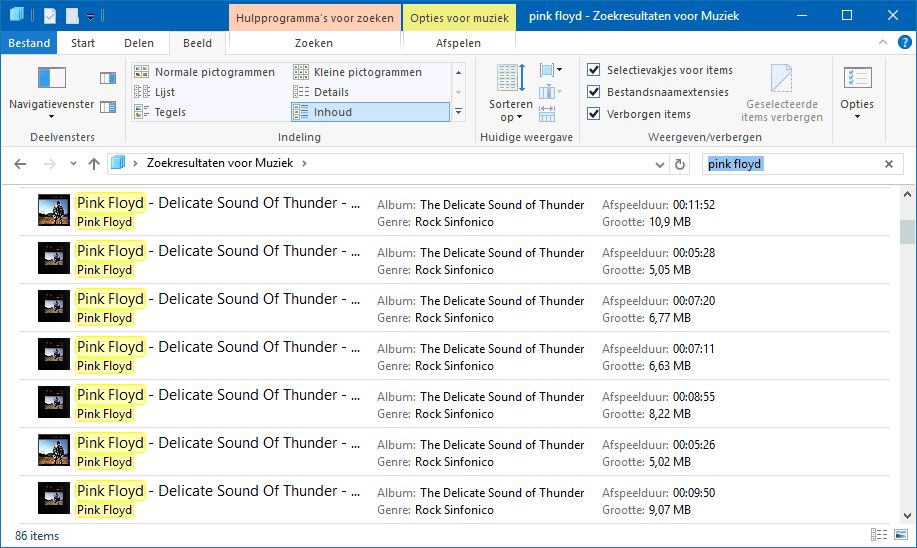Click the 10,9 MB size value
Image resolution: width=917 pixels, height=548 pixels.
[670, 222]
